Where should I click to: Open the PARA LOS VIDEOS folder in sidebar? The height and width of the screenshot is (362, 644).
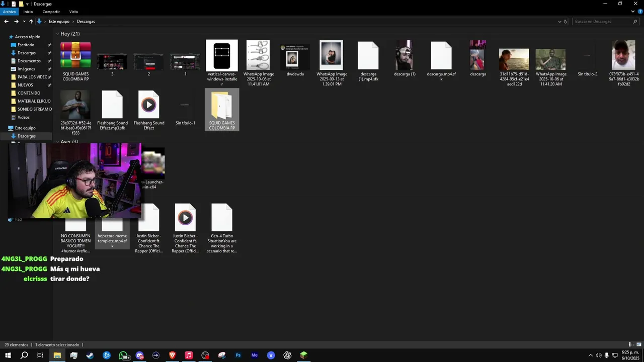pos(31,77)
